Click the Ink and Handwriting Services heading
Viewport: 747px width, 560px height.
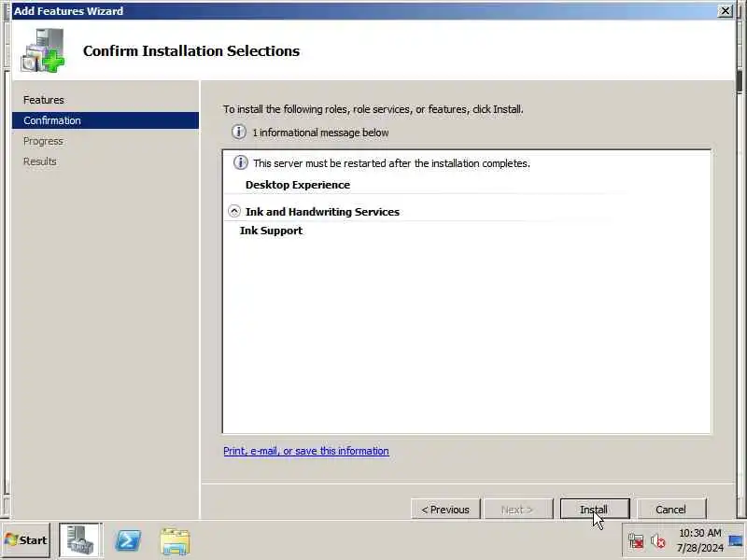coord(322,212)
